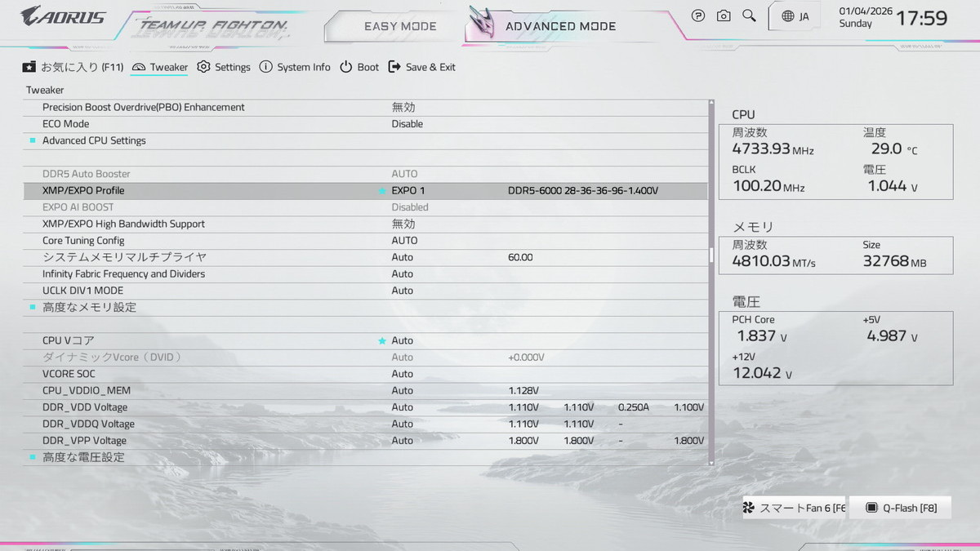Open the お気に入り (F11) favorites tab
This screenshot has height=551, width=980.
(x=73, y=67)
